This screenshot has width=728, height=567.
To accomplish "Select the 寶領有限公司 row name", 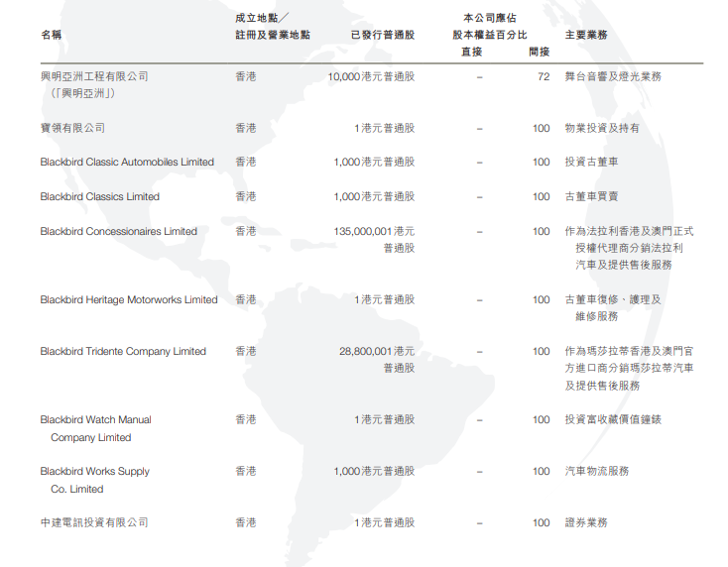I will pyautogui.click(x=72, y=128).
